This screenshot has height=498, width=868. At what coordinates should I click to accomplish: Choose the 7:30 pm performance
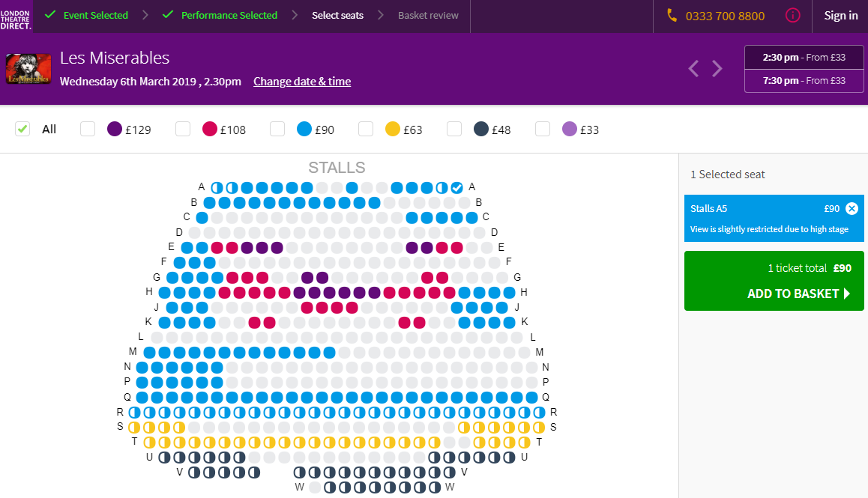tap(804, 81)
